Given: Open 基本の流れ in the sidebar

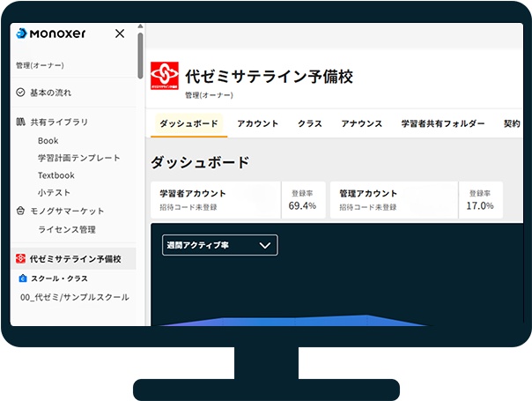Looking at the screenshot, I should pyautogui.click(x=50, y=93).
